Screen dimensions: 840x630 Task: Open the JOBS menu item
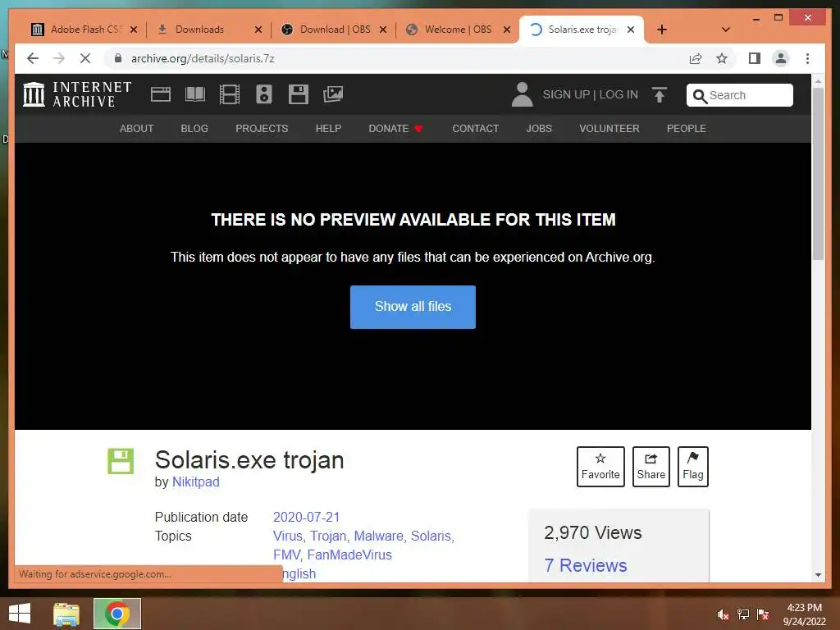coord(539,129)
